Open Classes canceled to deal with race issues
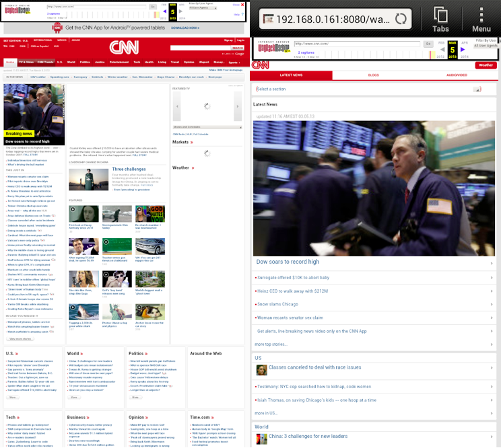 [x=314, y=367]
